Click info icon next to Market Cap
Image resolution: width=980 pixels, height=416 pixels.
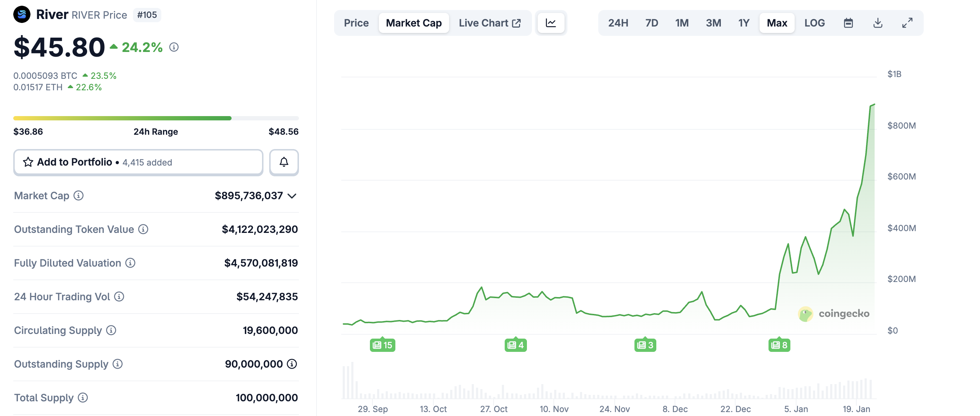pyautogui.click(x=79, y=195)
